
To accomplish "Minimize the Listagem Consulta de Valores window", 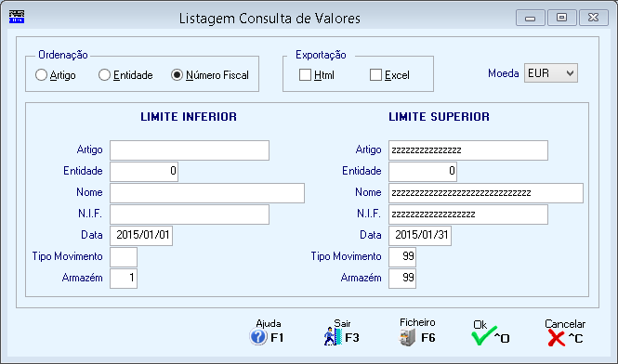I will tap(530, 19).
